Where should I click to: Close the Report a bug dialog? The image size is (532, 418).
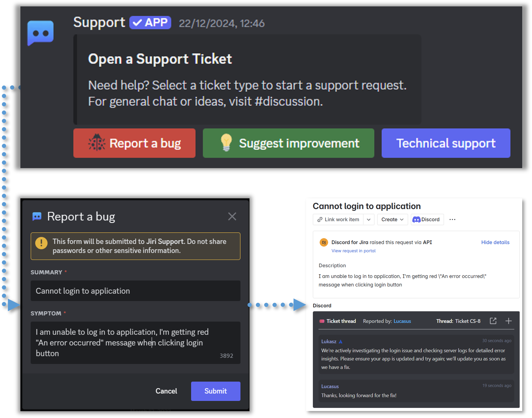(232, 216)
